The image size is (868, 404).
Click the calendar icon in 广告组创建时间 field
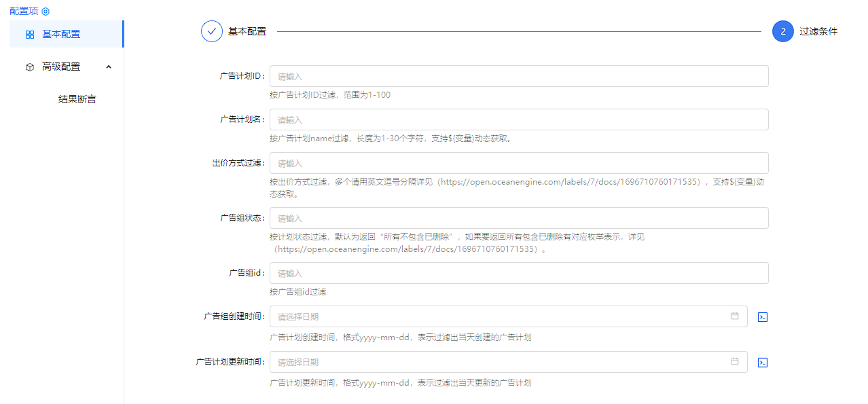coord(734,316)
